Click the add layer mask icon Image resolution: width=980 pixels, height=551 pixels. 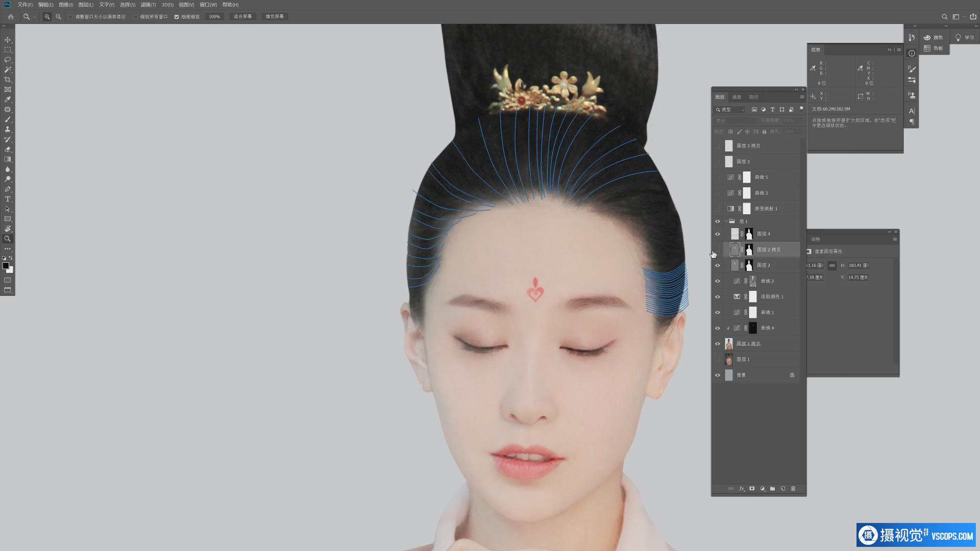tap(752, 489)
